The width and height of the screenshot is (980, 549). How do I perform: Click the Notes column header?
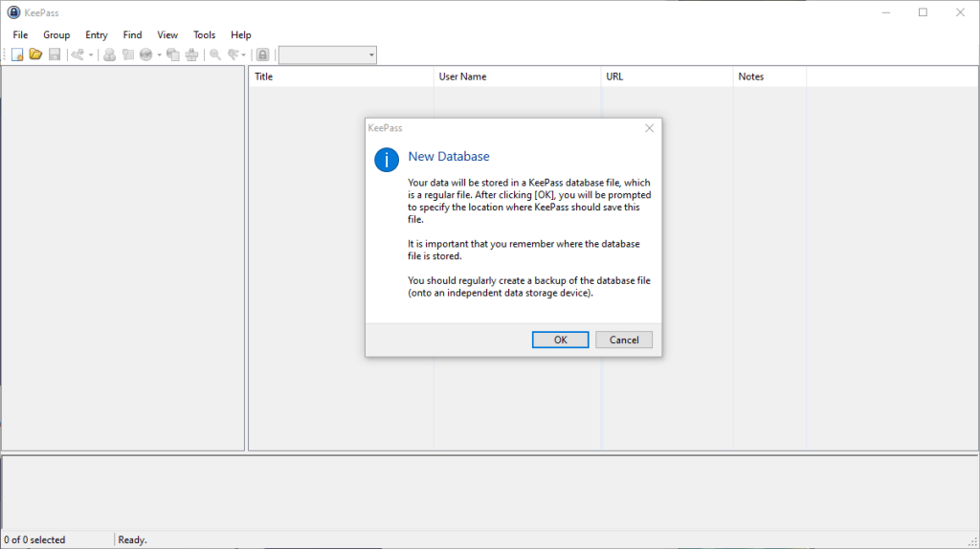point(770,77)
